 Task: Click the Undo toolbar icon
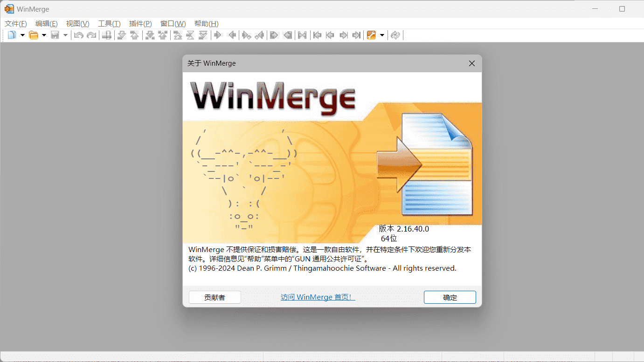pyautogui.click(x=79, y=35)
